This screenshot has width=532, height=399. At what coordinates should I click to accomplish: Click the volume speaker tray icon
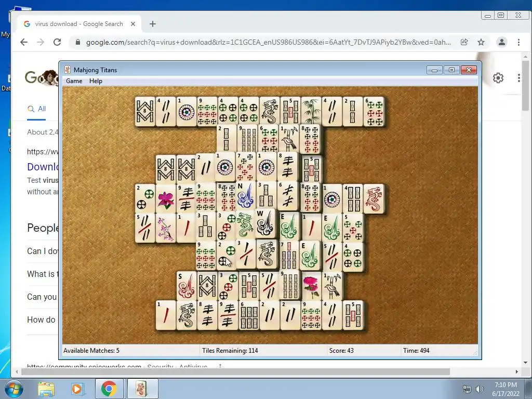click(480, 389)
